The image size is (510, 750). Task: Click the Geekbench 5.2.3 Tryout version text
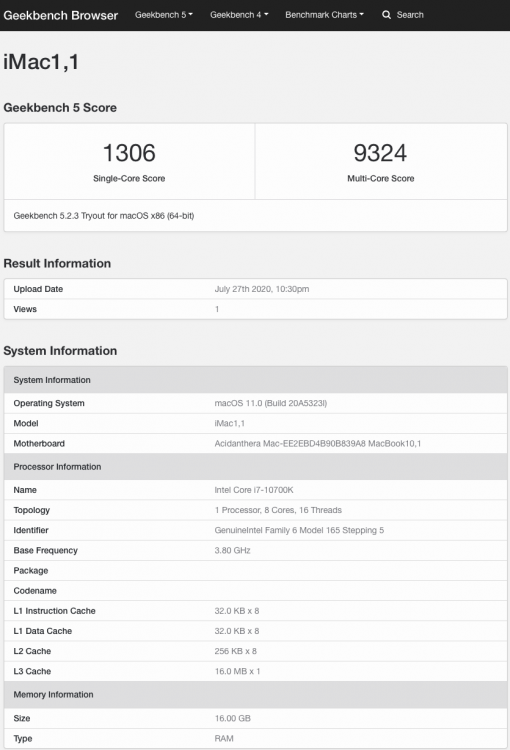click(x=104, y=216)
